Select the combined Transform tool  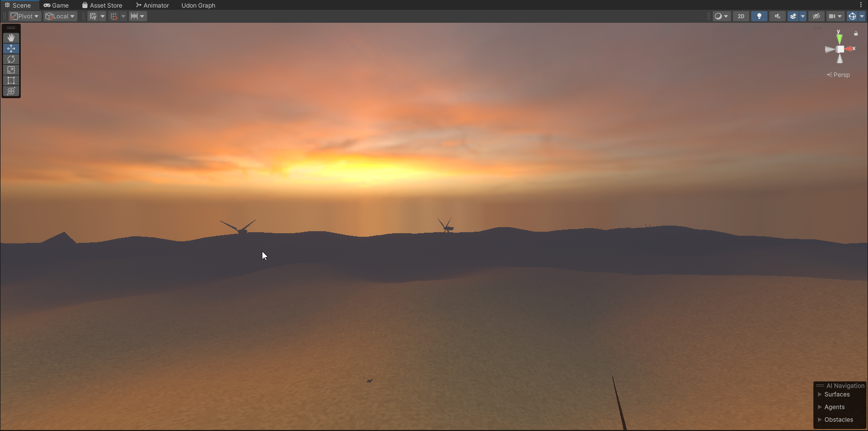[x=11, y=91]
